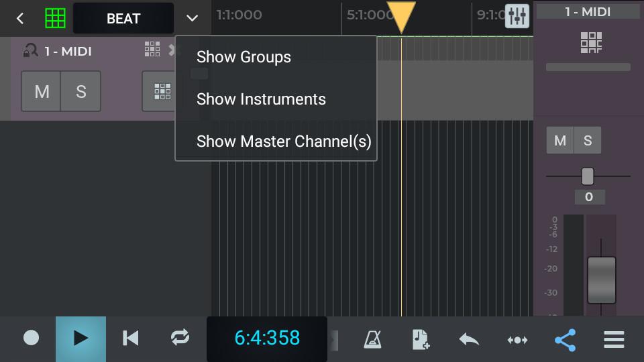
Task: Expand the horizontal dots options in the bottom bar
Action: coord(517,340)
